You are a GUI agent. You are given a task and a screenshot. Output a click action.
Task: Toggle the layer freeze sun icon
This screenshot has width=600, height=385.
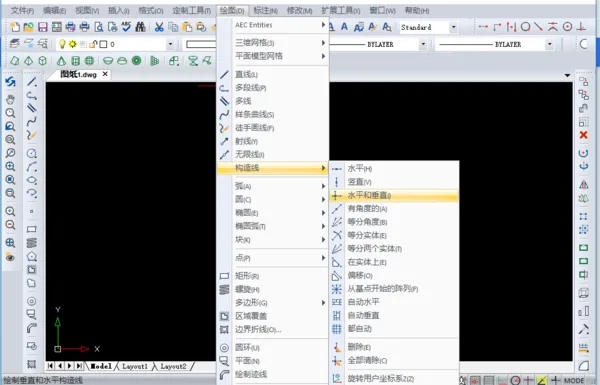[x=72, y=44]
